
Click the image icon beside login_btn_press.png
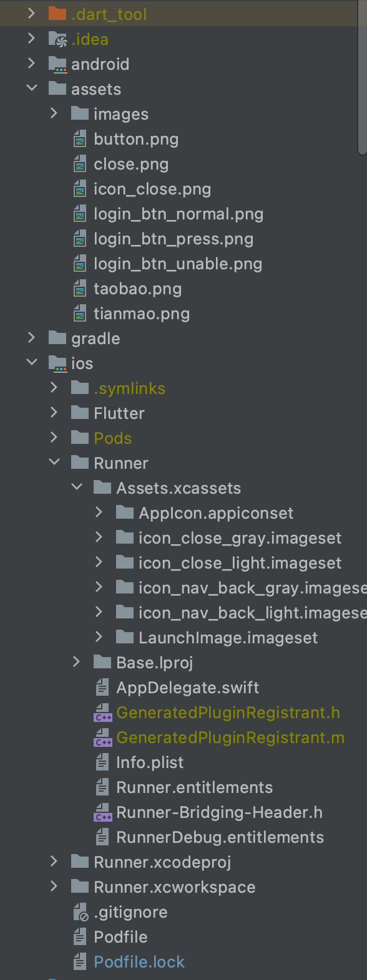(80, 238)
